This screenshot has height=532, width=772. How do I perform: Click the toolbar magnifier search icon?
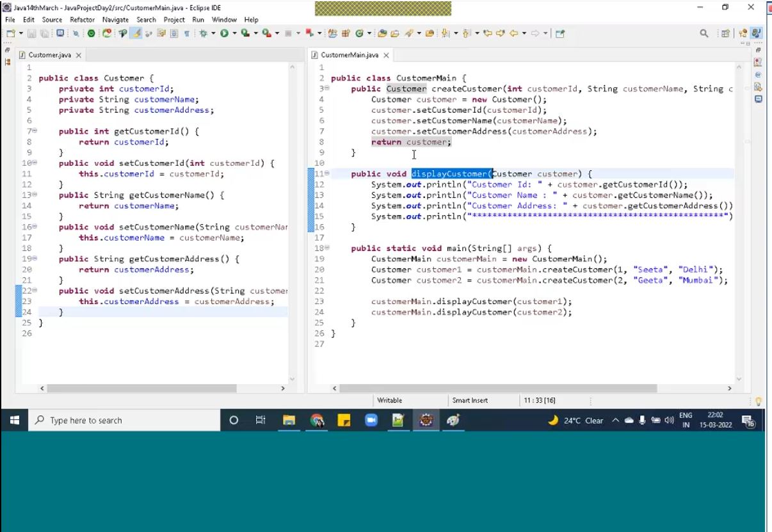(704, 33)
